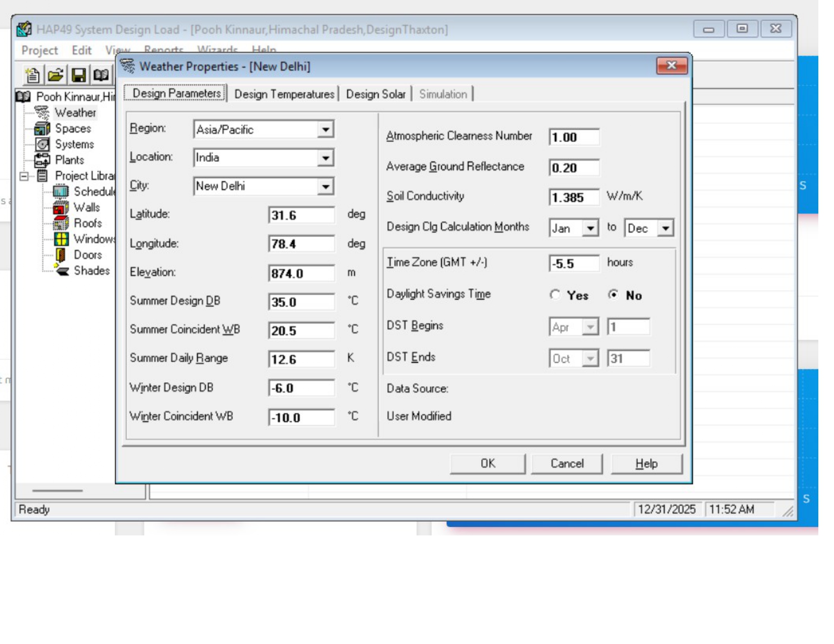Screen dimensions: 834x644
Task: Select the Systems tree icon
Action: pos(42,144)
